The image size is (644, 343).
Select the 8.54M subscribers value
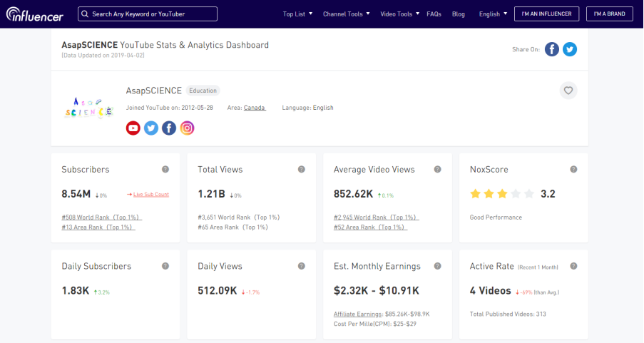tap(76, 194)
